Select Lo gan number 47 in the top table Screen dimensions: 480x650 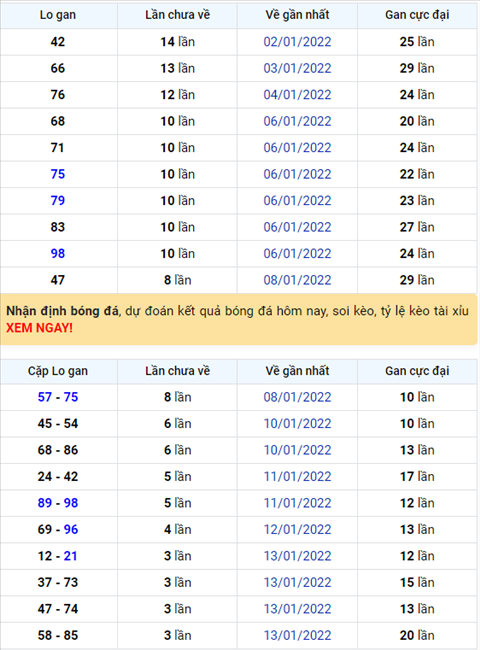coord(58,280)
